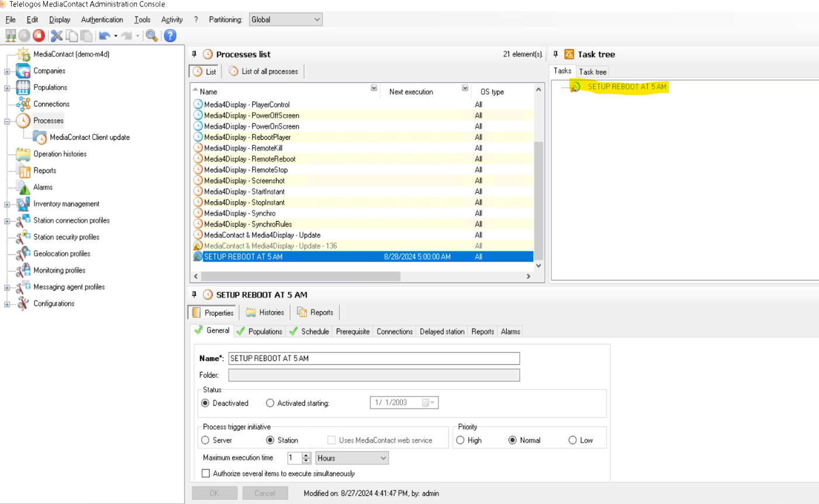This screenshot has height=504, width=819.
Task: Select the Activated starting radio button
Action: click(270, 403)
